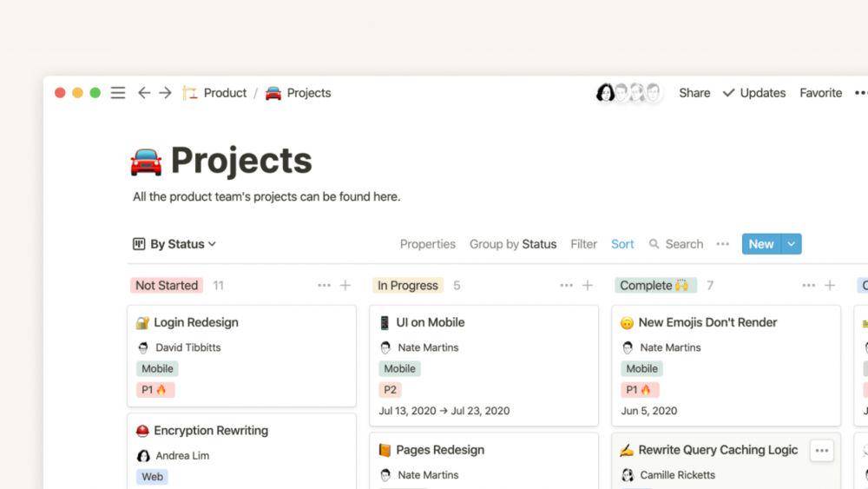The width and height of the screenshot is (868, 489).
Task: Click the blue New button
Action: [x=761, y=244]
